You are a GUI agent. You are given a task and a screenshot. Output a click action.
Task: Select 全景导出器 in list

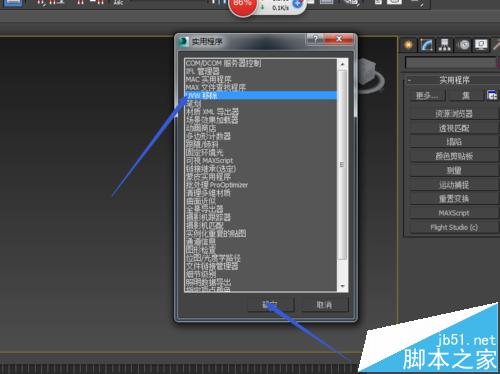coord(261,209)
